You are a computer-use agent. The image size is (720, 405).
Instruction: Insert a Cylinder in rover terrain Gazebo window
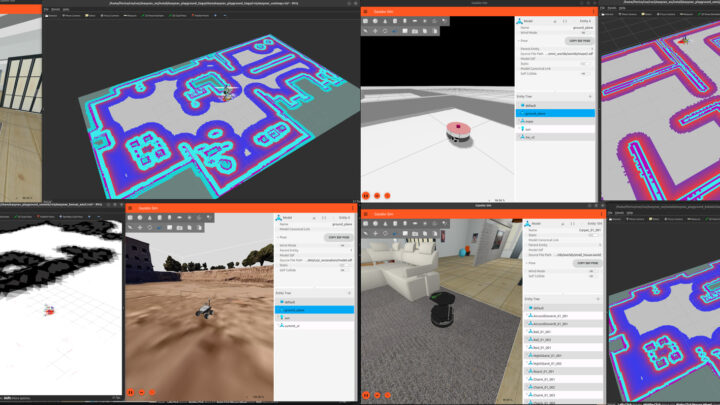(159, 217)
